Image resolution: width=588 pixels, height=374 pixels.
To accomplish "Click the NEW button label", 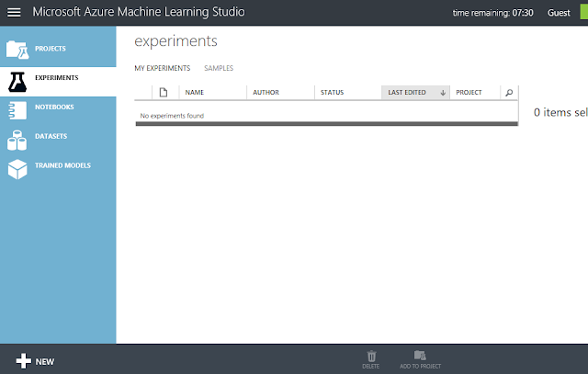I will click(45, 362).
